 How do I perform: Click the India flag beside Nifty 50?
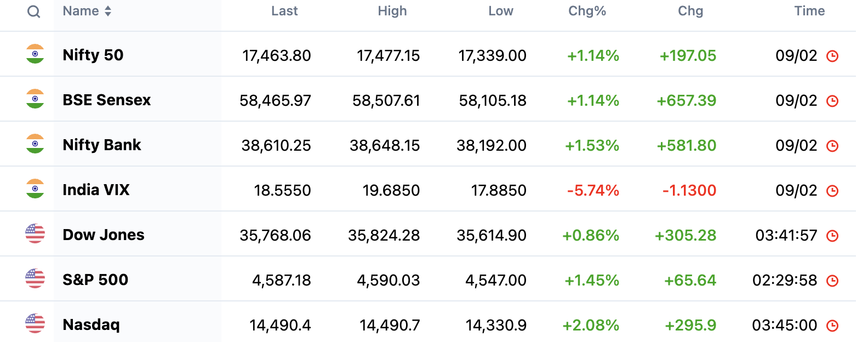coord(35,54)
